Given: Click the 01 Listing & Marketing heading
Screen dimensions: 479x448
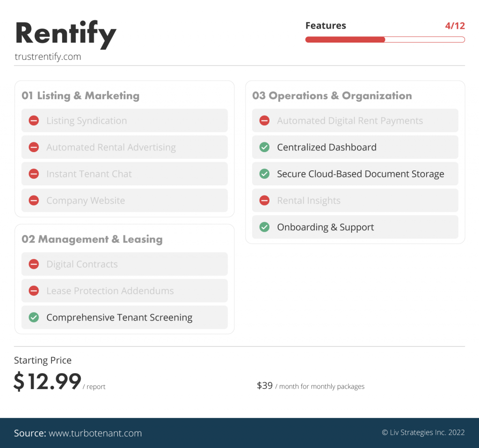Looking at the screenshot, I should pyautogui.click(x=80, y=95).
